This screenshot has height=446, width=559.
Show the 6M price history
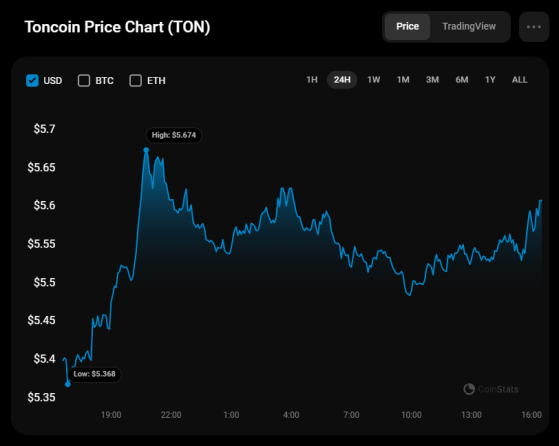(462, 80)
